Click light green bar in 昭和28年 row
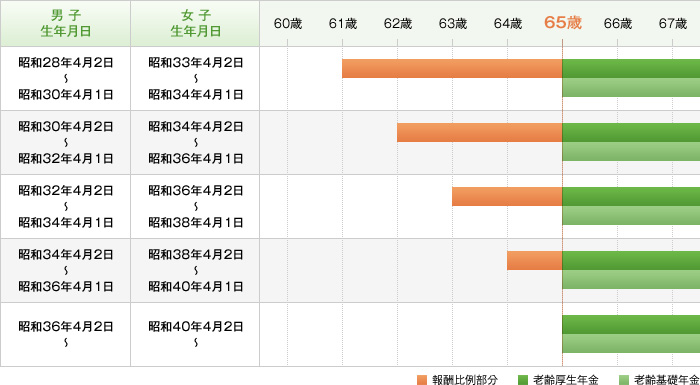Image resolution: width=700 pixels, height=385 pixels. coord(631,88)
